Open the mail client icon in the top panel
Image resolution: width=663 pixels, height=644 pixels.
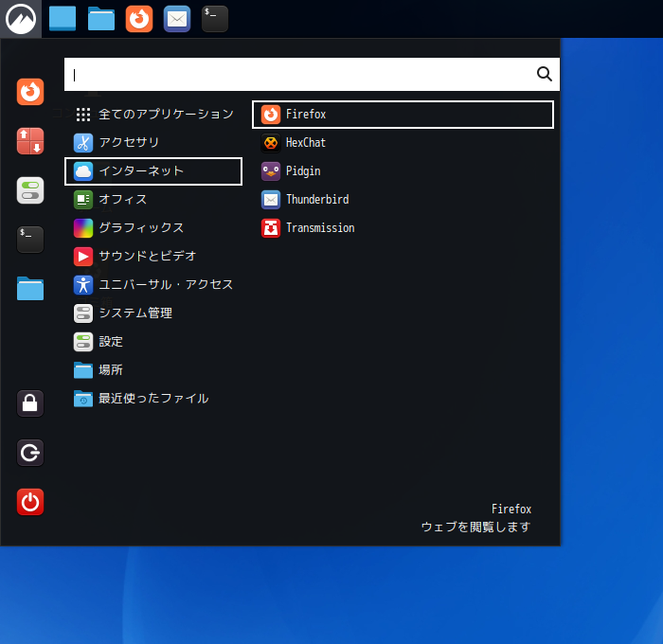(177, 19)
